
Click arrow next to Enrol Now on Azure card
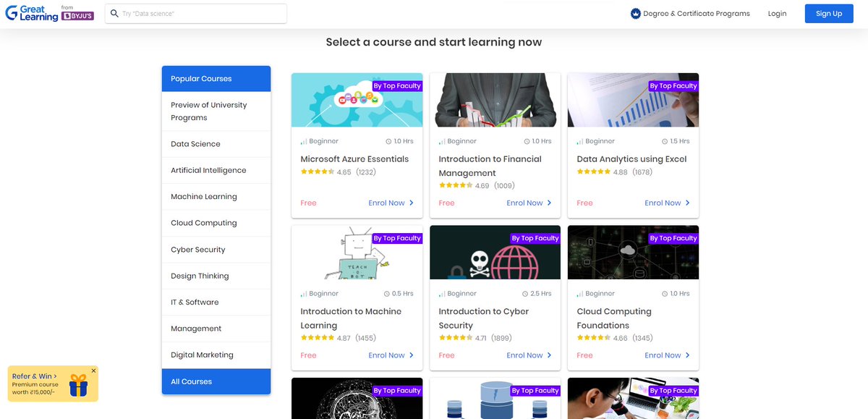click(412, 203)
